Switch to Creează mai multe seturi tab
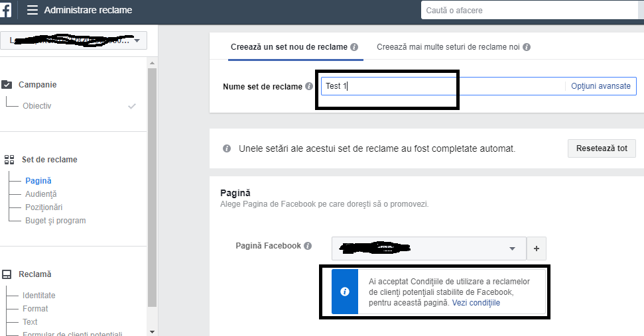The image size is (644, 336). click(x=449, y=47)
